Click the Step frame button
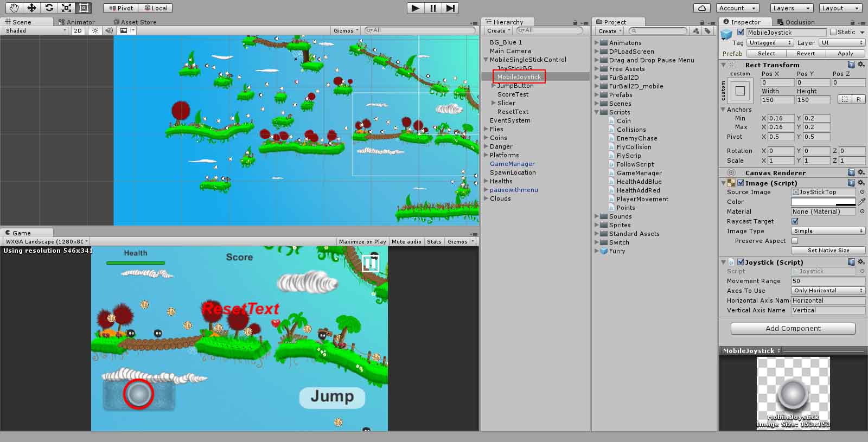Screen dimensions: 868x442 [x=450, y=8]
